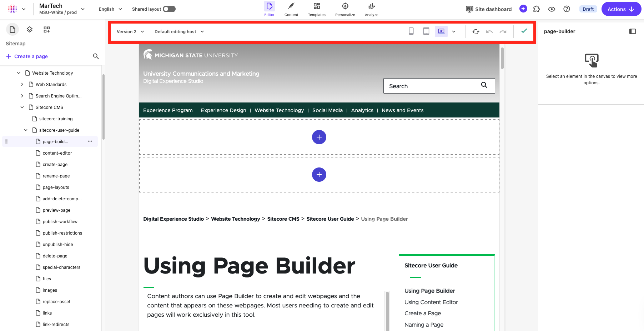Open the Editor tab
The image size is (644, 331).
click(x=270, y=9)
